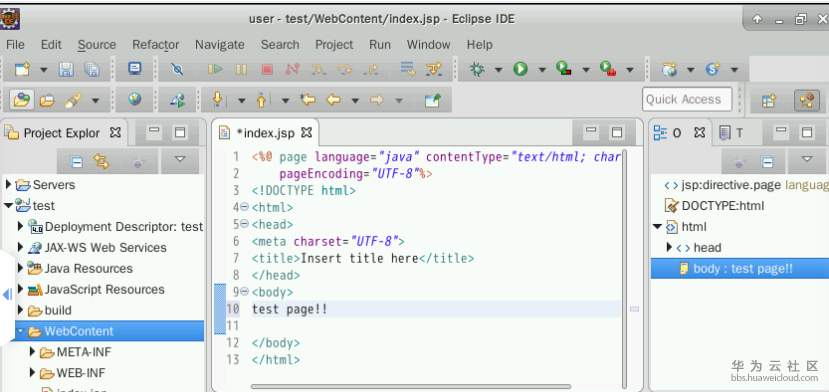
Task: Close the index.jsp editor tab
Action: (x=306, y=132)
